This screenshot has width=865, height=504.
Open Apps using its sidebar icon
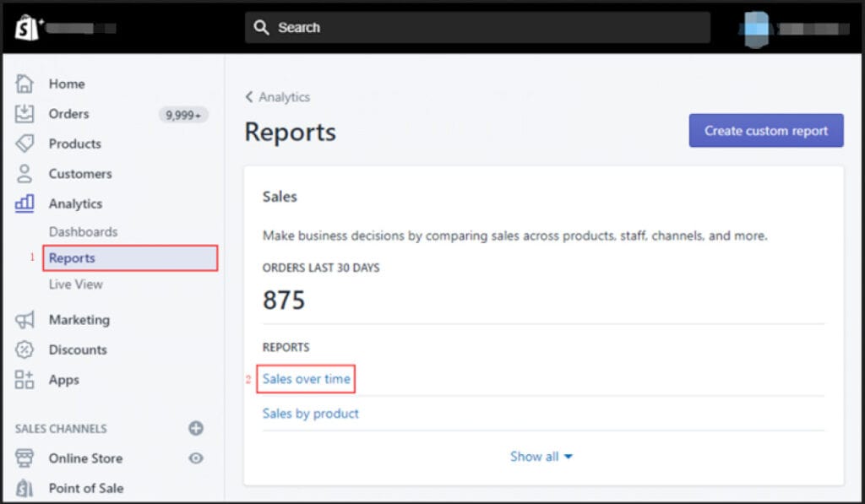(x=25, y=380)
